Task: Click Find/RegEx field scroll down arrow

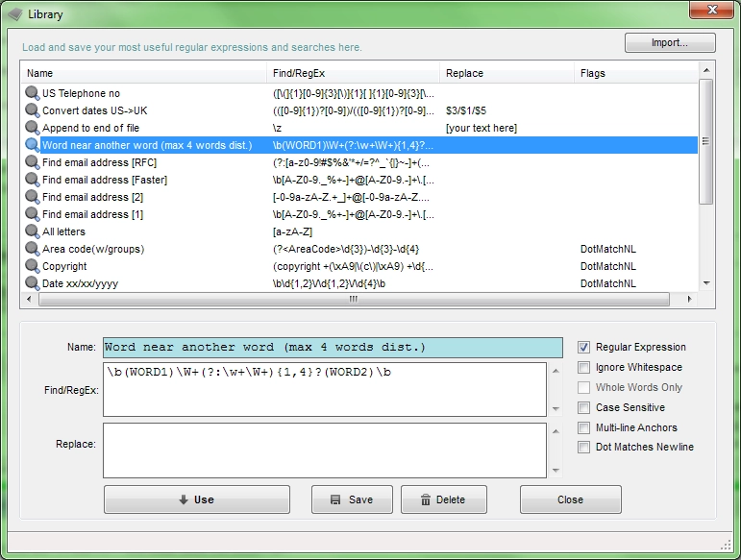Action: click(x=556, y=409)
